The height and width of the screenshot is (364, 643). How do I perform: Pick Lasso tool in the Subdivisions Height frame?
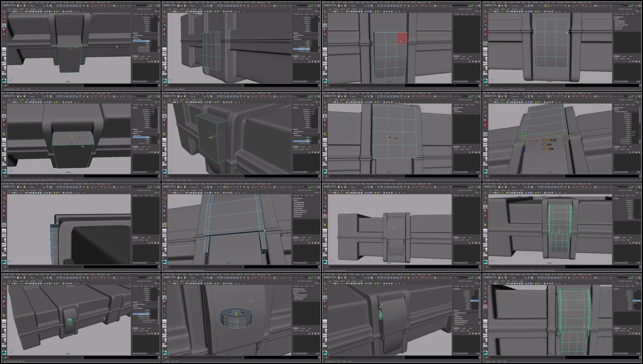(165, 16)
